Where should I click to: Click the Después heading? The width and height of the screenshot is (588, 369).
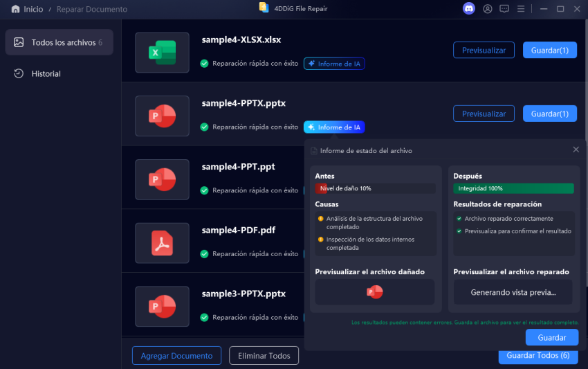468,176
